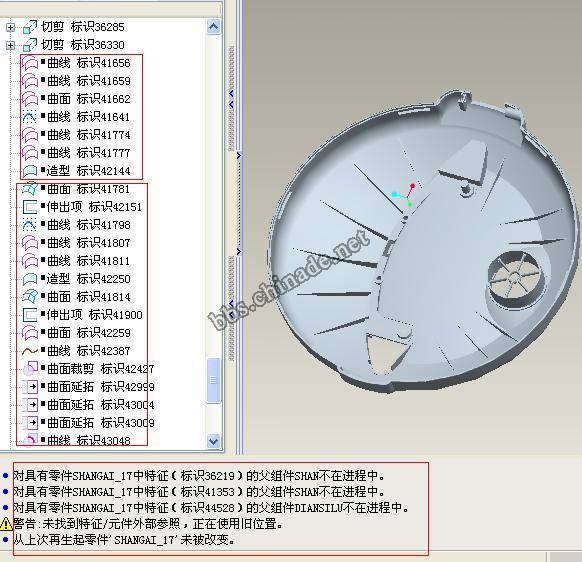The width and height of the screenshot is (582, 562).
Task: Click the dashed curve icon of 曲线 标识41641
Action: pos(29,117)
